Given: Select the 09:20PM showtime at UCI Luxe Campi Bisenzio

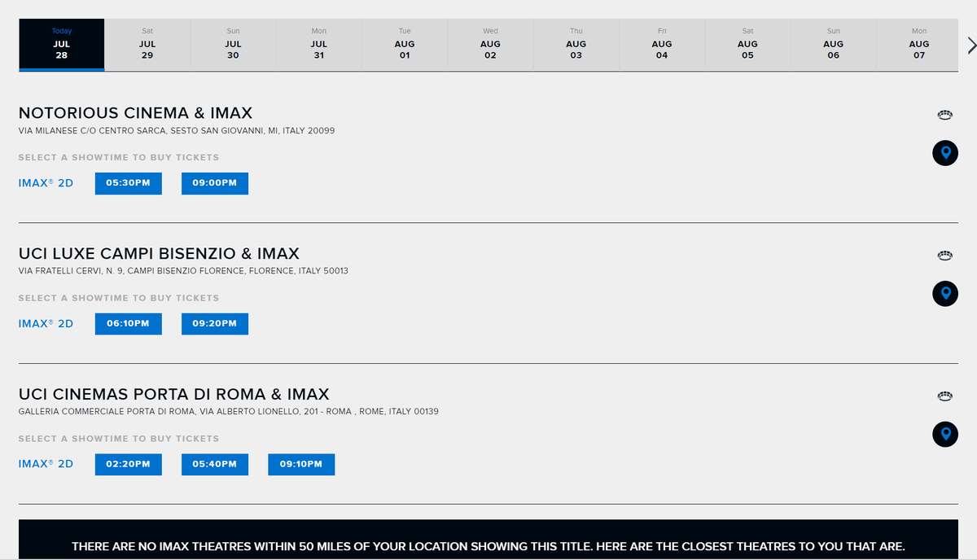Looking at the screenshot, I should pos(214,323).
